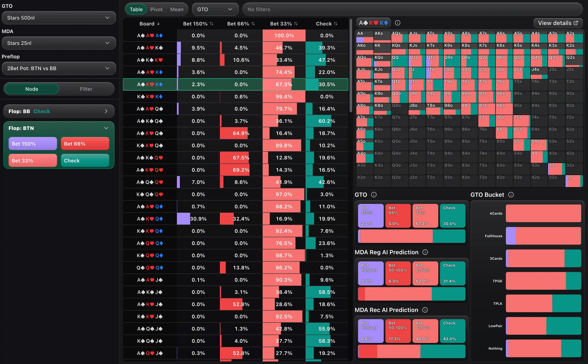588x364 pixels.
Task: Switch to Filter mode toggle
Action: (86, 89)
